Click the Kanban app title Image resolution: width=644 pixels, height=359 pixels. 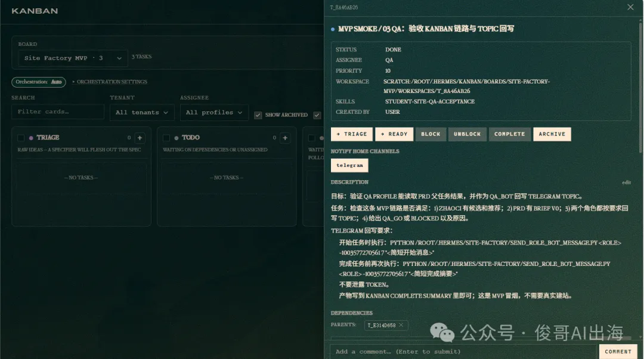point(35,11)
